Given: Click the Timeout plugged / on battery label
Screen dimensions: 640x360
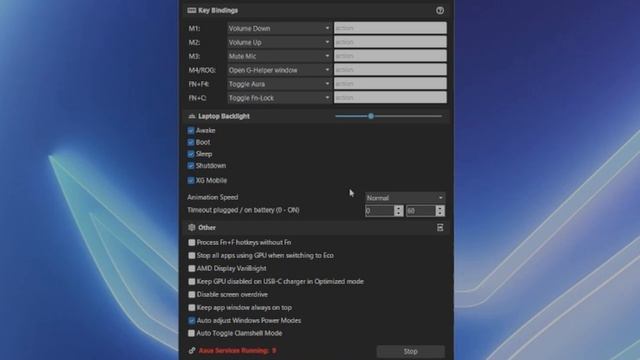Looking at the screenshot, I should coord(243,210).
